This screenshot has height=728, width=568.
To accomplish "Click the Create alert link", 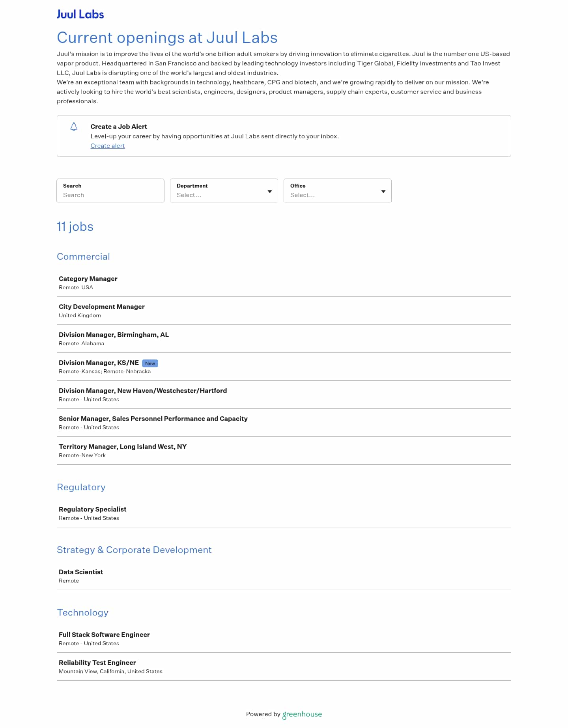I will tap(107, 146).
